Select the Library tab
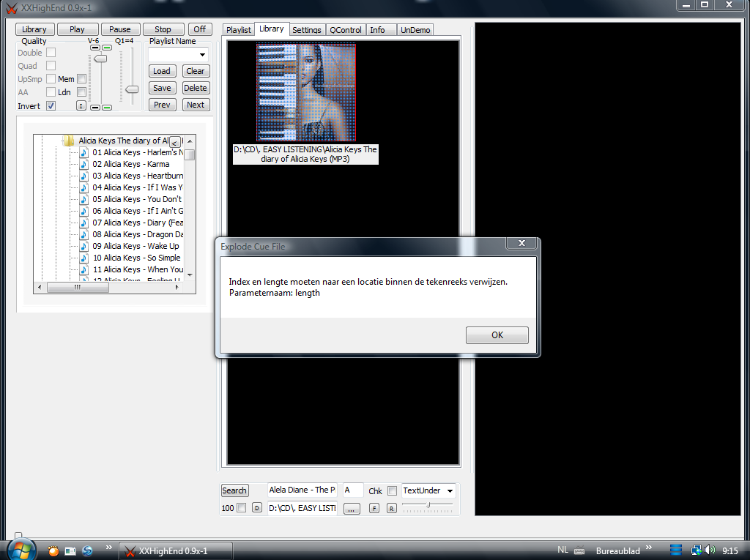 click(272, 29)
